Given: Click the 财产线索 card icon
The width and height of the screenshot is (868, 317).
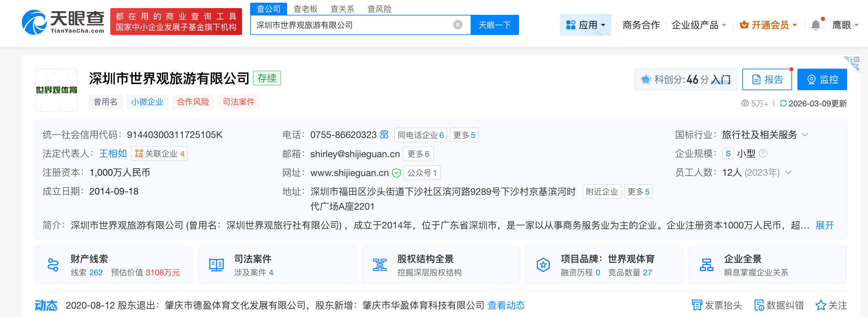Looking at the screenshot, I should click(53, 265).
